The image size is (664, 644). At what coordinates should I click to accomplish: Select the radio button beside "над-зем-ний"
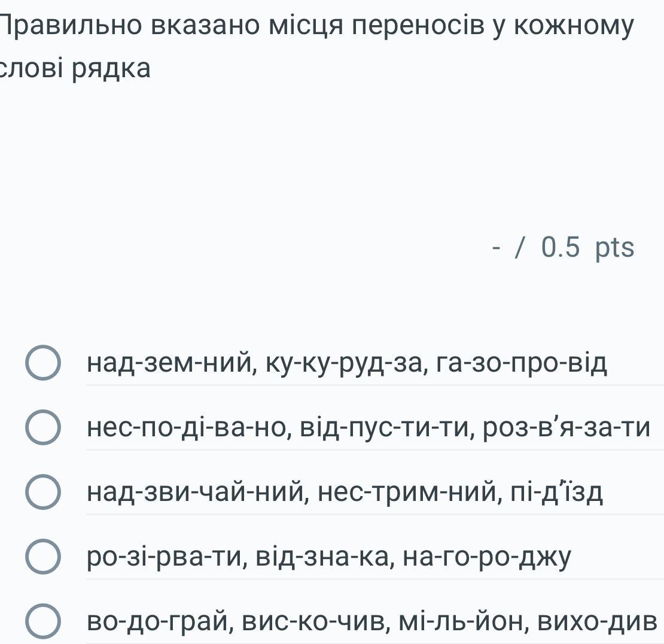pos(43,363)
